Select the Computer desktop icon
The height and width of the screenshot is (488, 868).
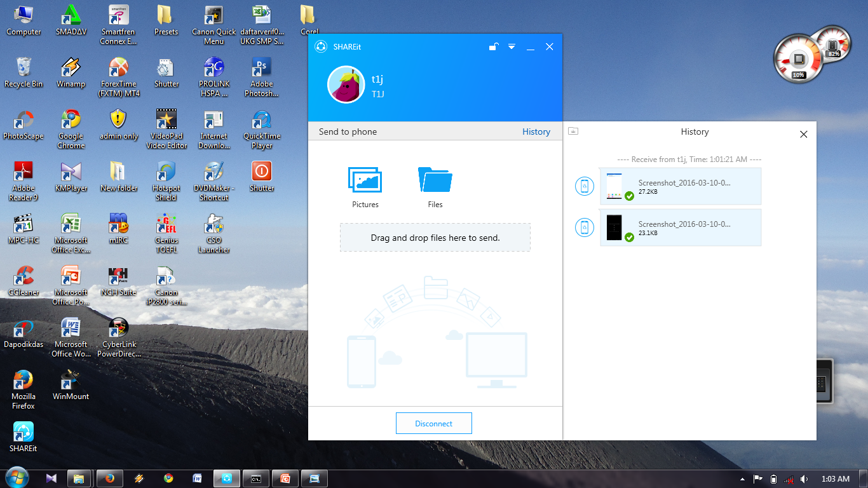[24, 20]
